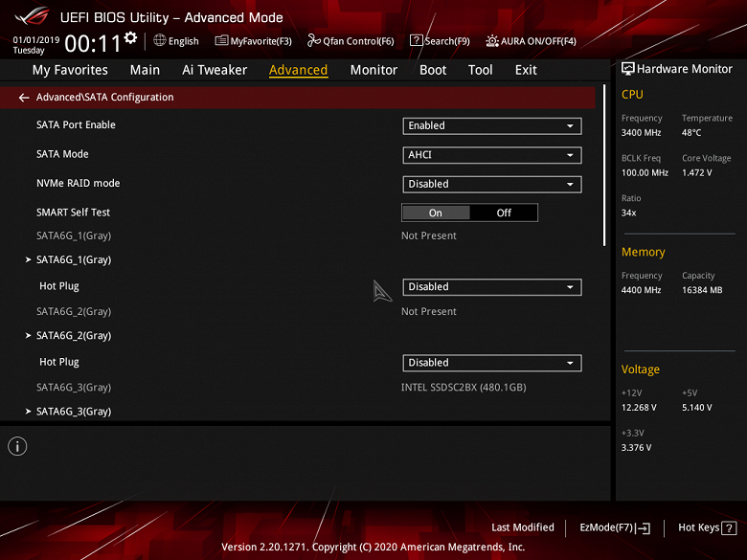The height and width of the screenshot is (560, 747).
Task: Open the SATA Mode AHCI dropdown
Action: pyautogui.click(x=492, y=155)
